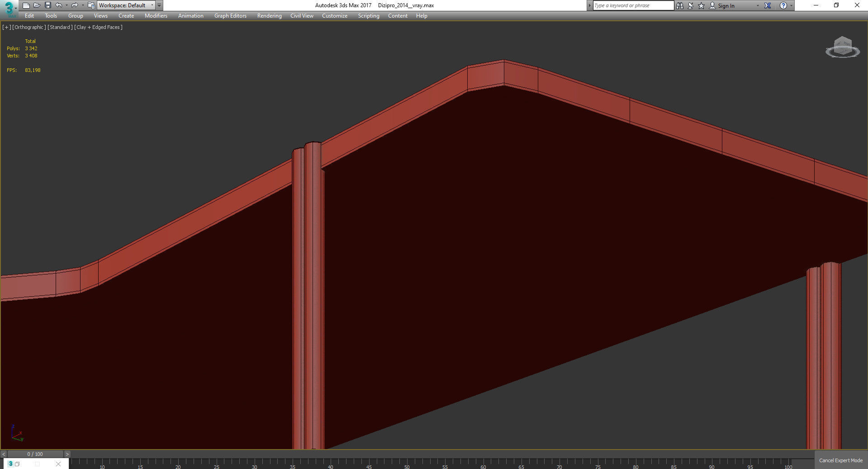Viewport: 868px width, 469px height.
Task: Open Help with the question mark icon
Action: (783, 5)
